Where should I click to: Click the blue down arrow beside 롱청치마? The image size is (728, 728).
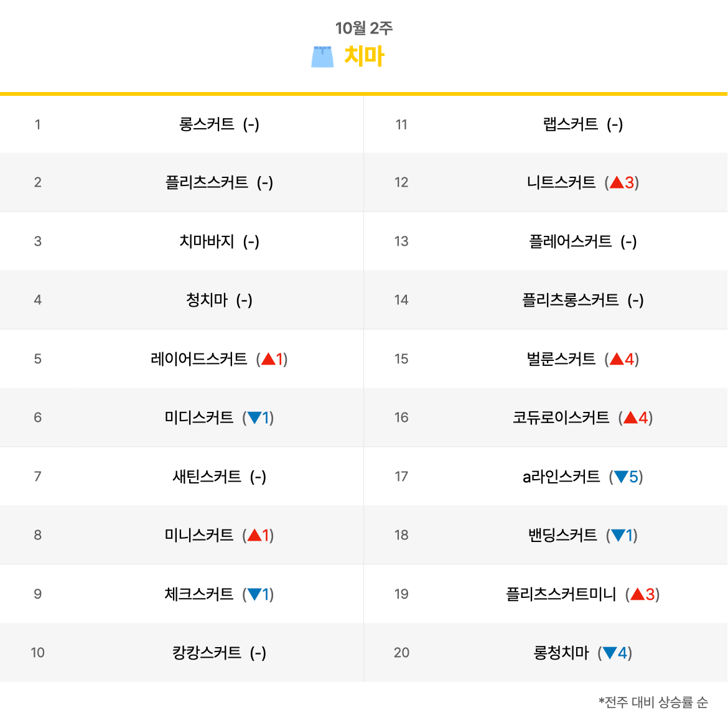point(609,653)
